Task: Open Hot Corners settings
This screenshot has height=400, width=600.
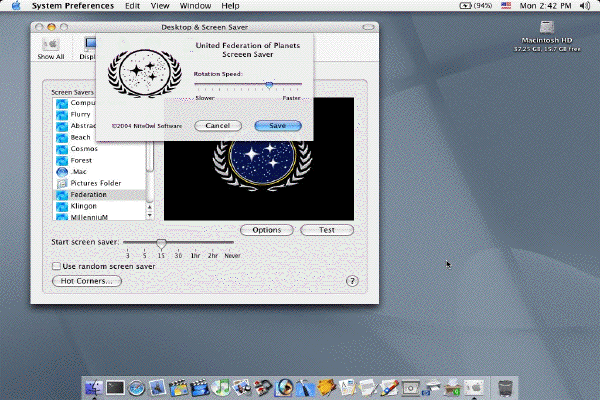Action: [86, 281]
